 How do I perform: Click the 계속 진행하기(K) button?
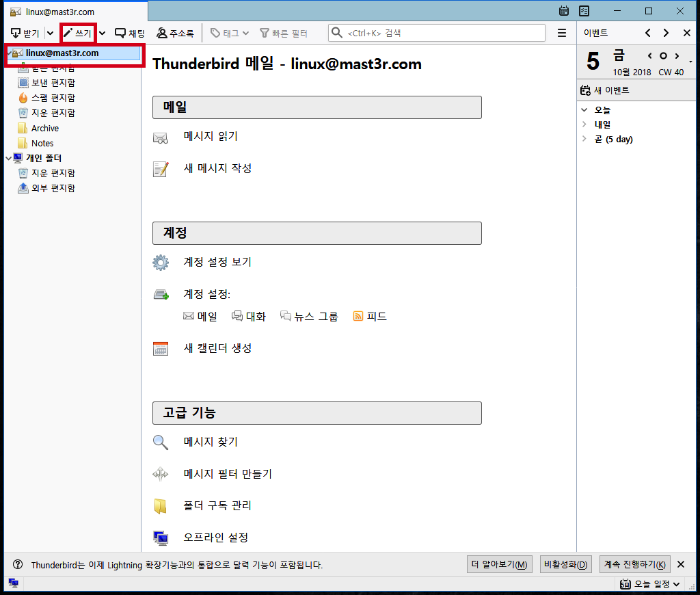pos(635,565)
